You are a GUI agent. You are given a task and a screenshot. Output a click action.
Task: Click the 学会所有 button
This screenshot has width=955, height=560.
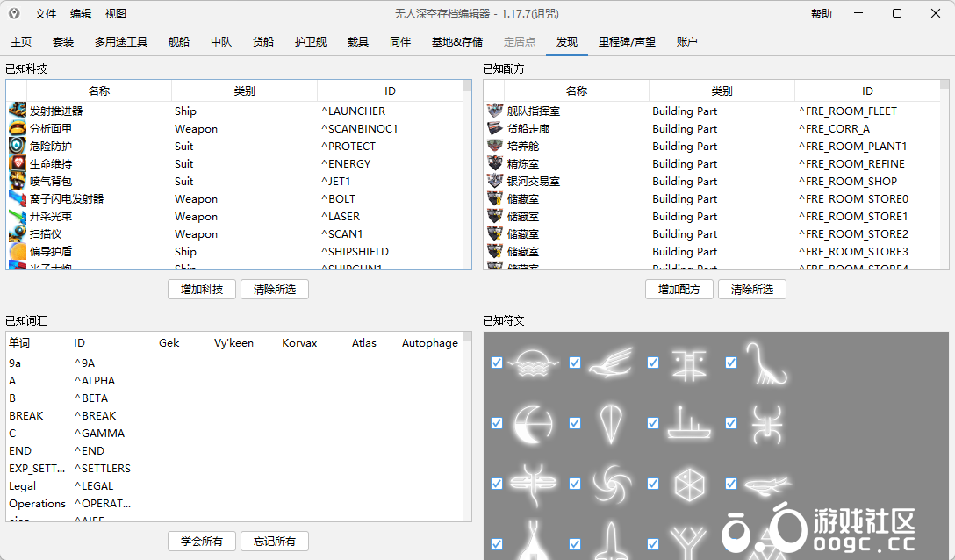pyautogui.click(x=202, y=541)
